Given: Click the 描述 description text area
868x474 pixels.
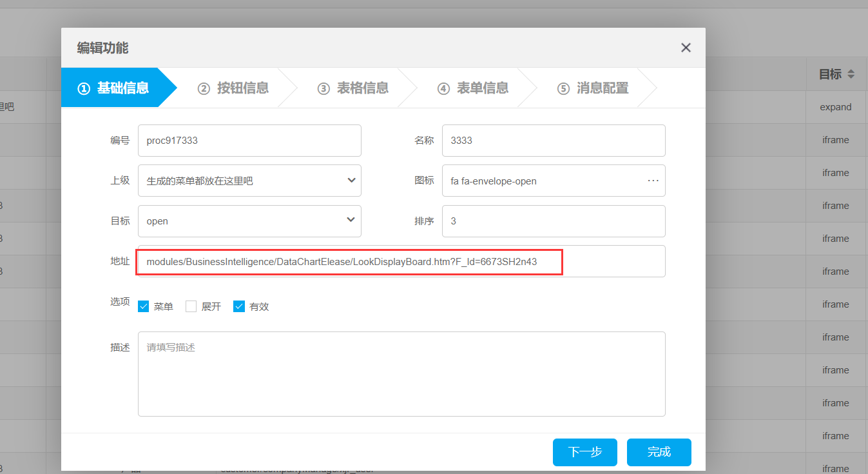Looking at the screenshot, I should [401, 374].
